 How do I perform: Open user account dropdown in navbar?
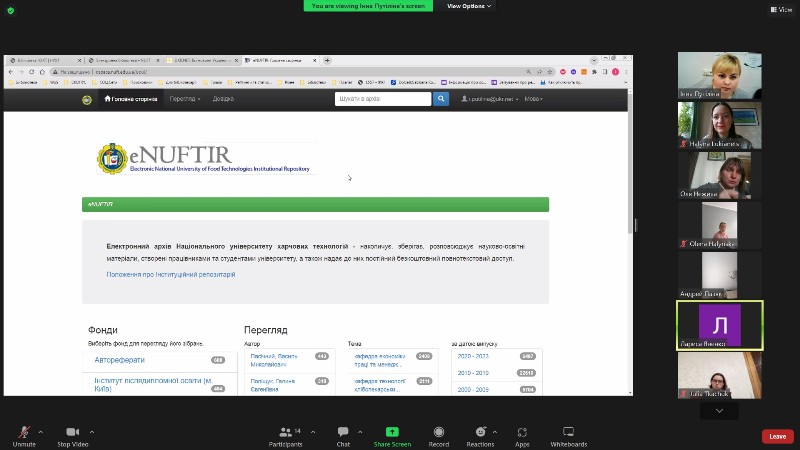coord(490,99)
